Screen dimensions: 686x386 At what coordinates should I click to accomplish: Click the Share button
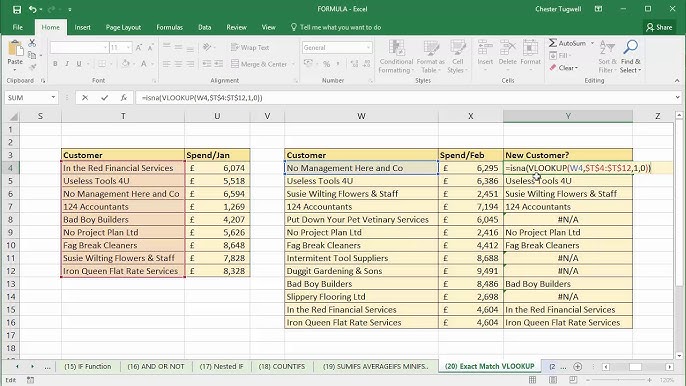(659, 27)
